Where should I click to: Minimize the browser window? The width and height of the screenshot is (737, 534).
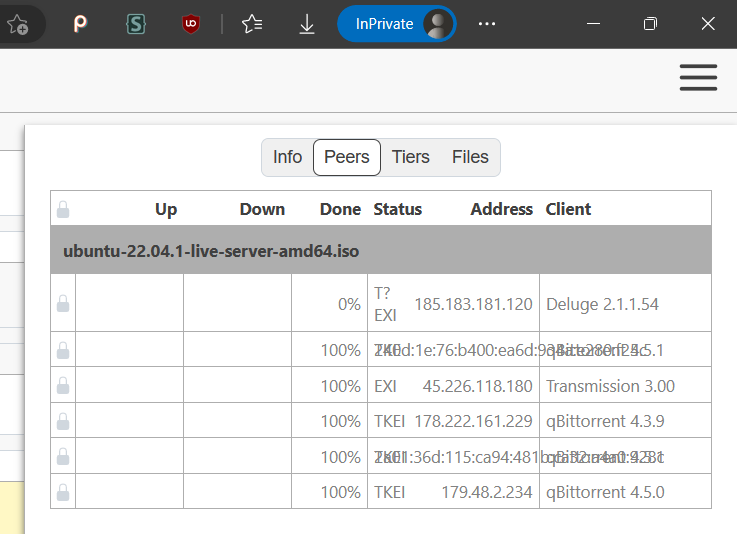594,24
